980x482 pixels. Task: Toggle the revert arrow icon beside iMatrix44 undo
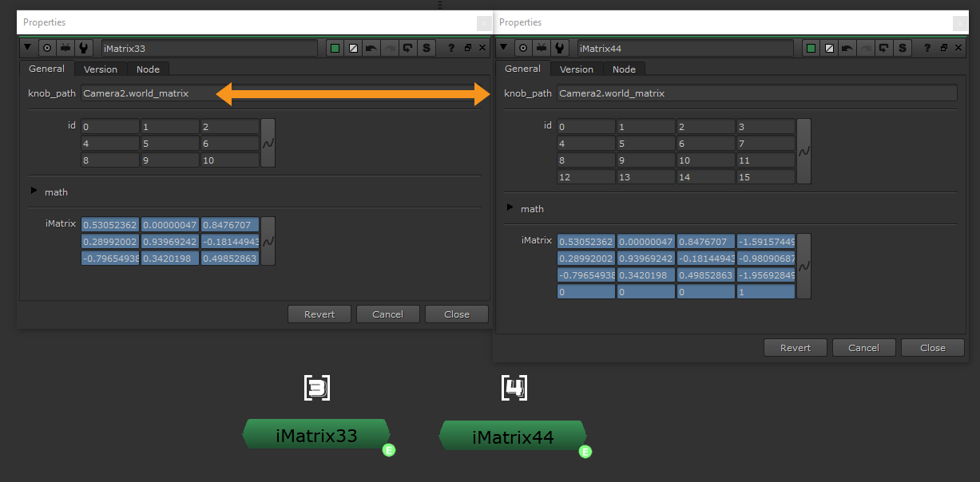pos(883,48)
